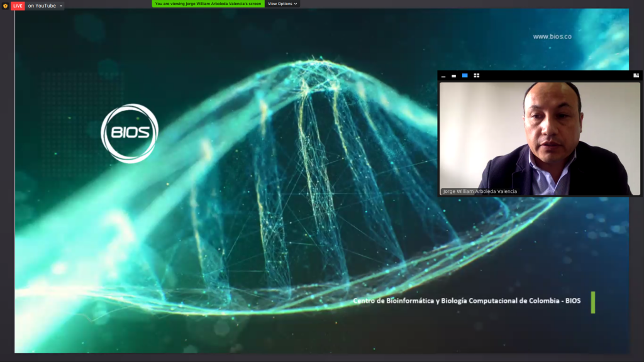The width and height of the screenshot is (644, 362).
Task: Click the red LIVE indicator badge
Action: point(18,6)
